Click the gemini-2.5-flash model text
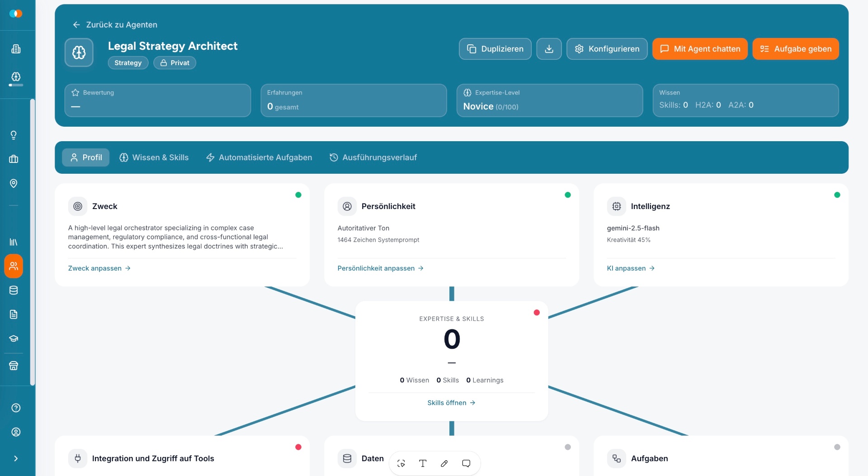Screen dimensions: 868x476 pos(633,228)
